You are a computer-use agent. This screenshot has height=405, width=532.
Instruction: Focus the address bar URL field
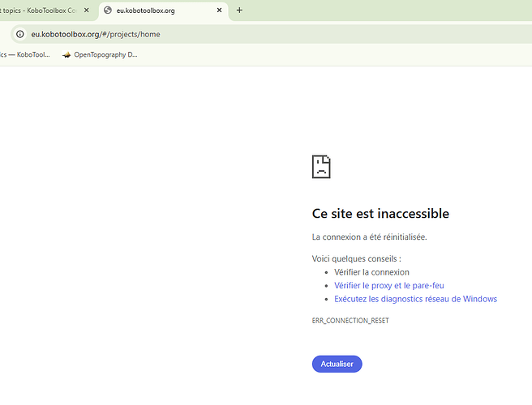[x=243, y=34]
